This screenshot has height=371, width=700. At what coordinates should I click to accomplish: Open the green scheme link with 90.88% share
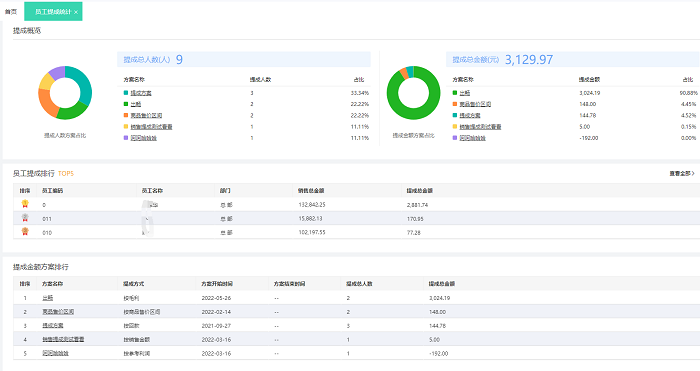[464, 93]
